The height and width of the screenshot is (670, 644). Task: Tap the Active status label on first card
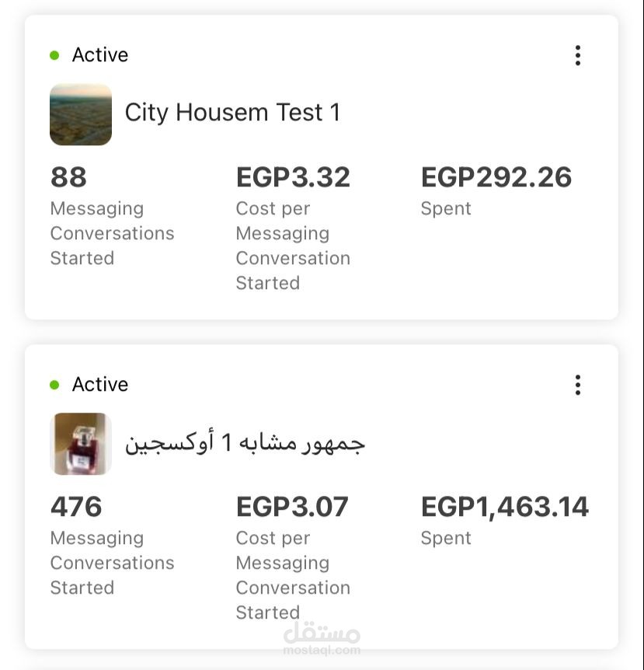(x=100, y=54)
